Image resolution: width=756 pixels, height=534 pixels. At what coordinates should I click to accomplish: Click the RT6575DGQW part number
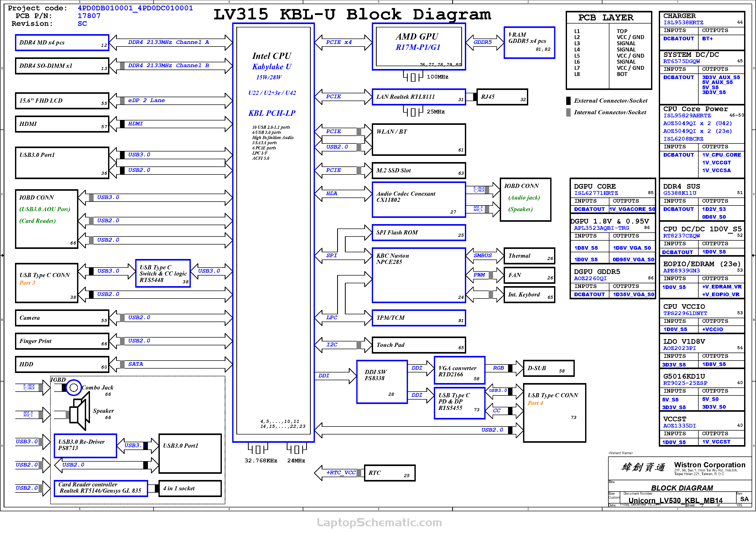(x=682, y=62)
